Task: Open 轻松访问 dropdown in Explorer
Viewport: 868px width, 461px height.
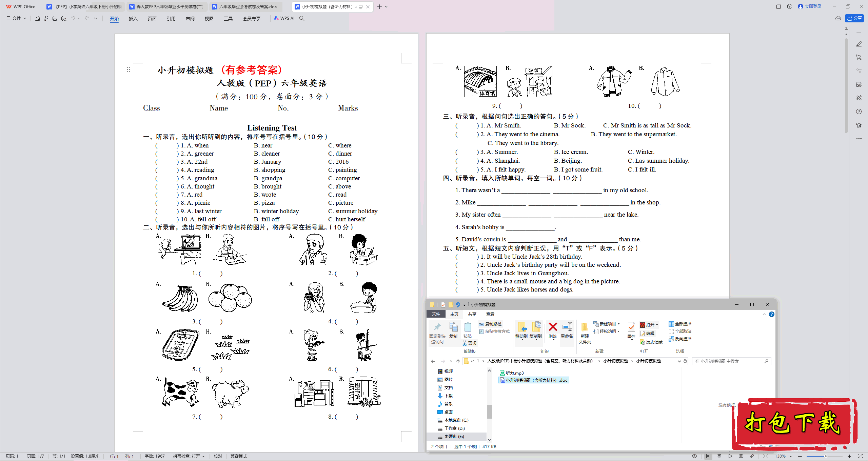Action: (607, 332)
